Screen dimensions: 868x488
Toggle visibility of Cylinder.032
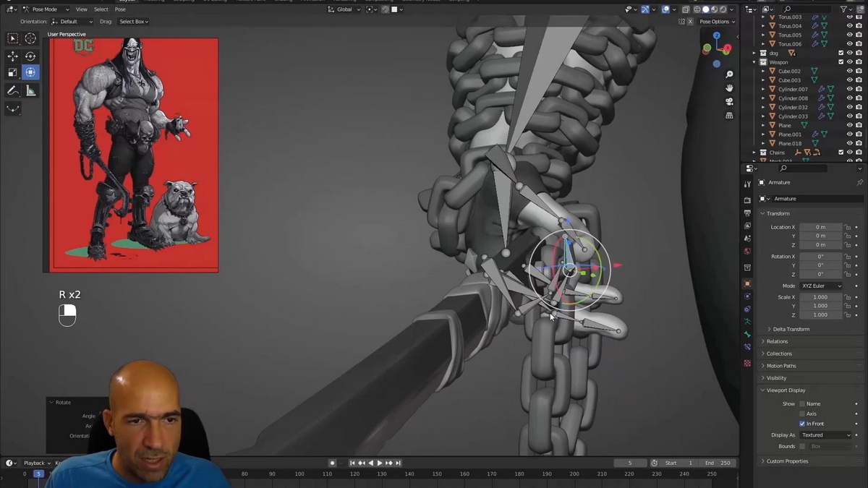[850, 107]
